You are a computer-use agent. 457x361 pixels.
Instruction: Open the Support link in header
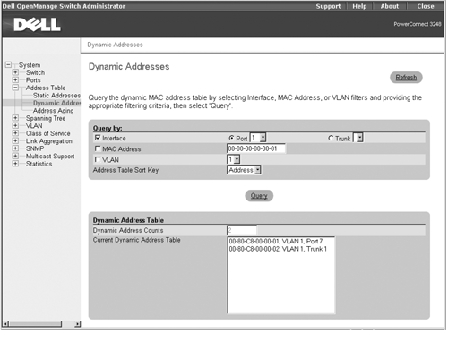pyautogui.click(x=328, y=6)
